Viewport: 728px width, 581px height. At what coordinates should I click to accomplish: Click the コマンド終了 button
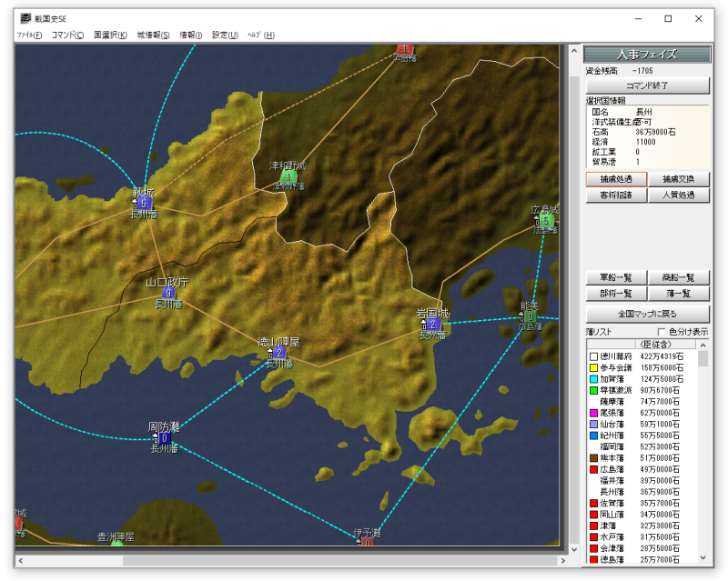click(647, 85)
